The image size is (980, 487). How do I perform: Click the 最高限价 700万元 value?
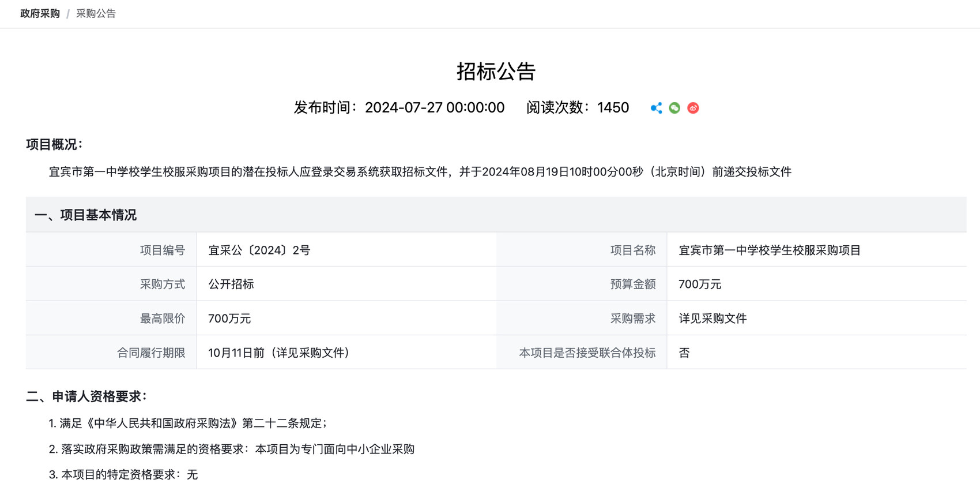pos(229,319)
